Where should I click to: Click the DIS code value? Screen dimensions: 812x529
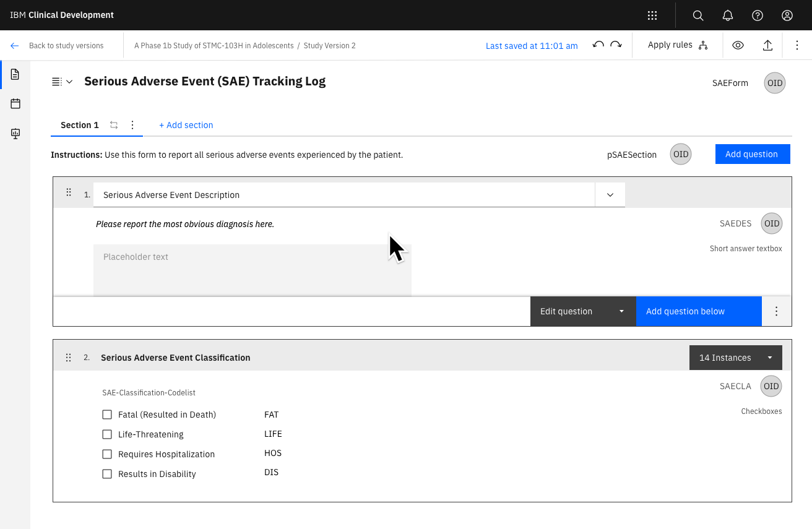(x=271, y=472)
